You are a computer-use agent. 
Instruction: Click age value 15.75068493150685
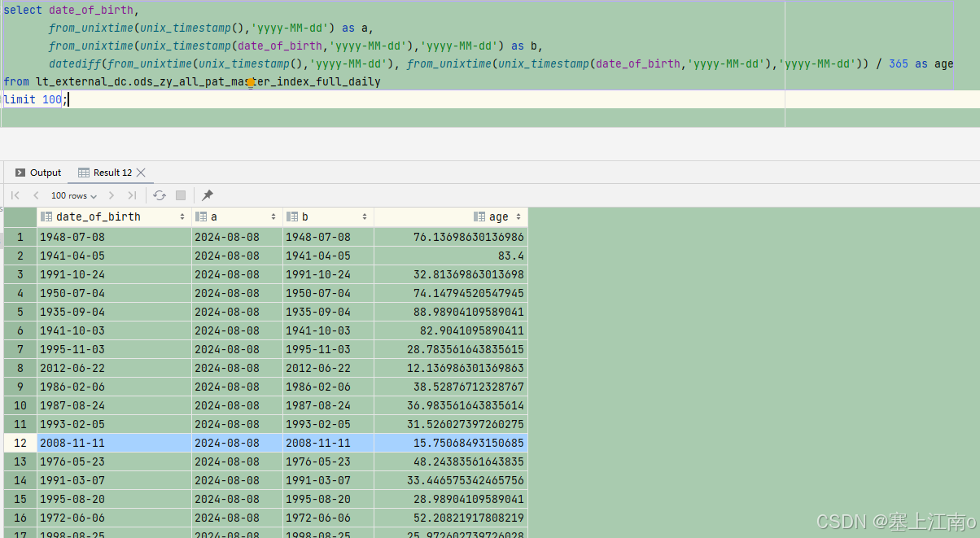pyautogui.click(x=451, y=443)
